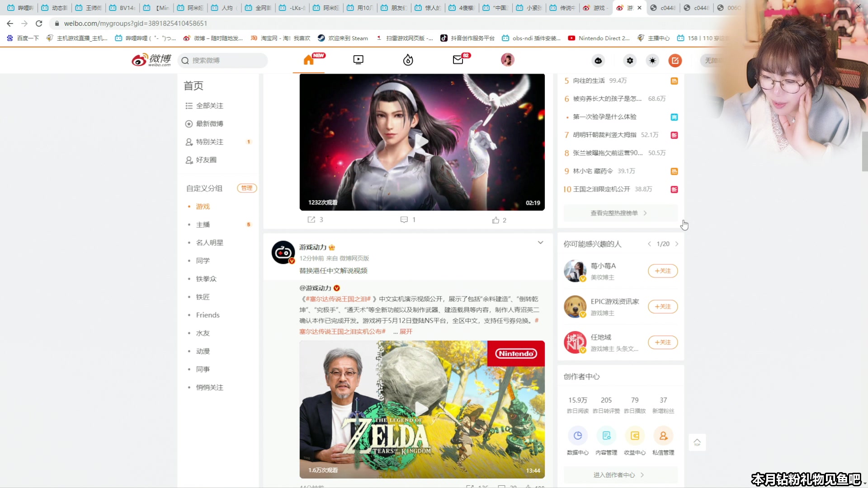Go to next suggested people page
The width and height of the screenshot is (868, 488).
[677, 244]
